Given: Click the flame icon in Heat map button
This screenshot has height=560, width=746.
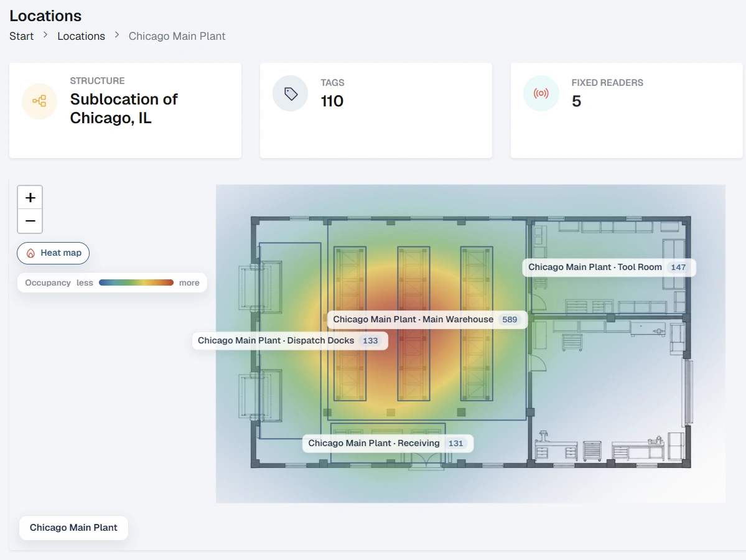Looking at the screenshot, I should [30, 253].
